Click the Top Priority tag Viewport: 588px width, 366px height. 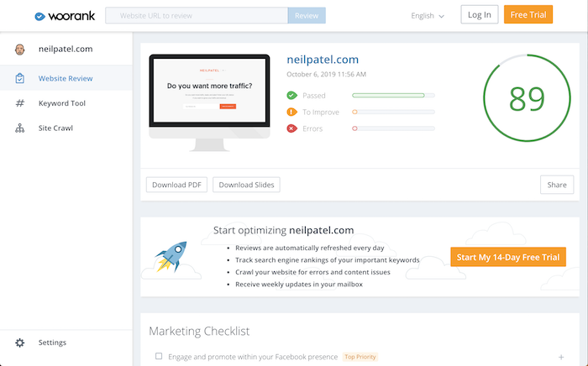(x=360, y=357)
